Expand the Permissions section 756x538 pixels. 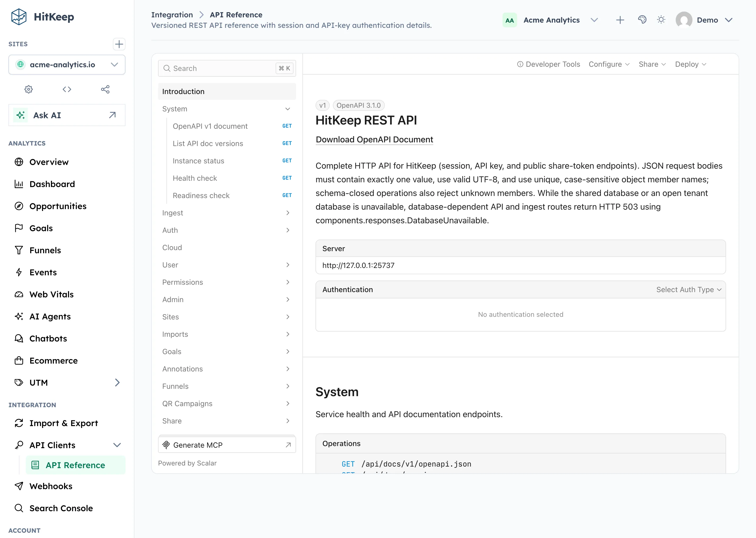pos(227,282)
